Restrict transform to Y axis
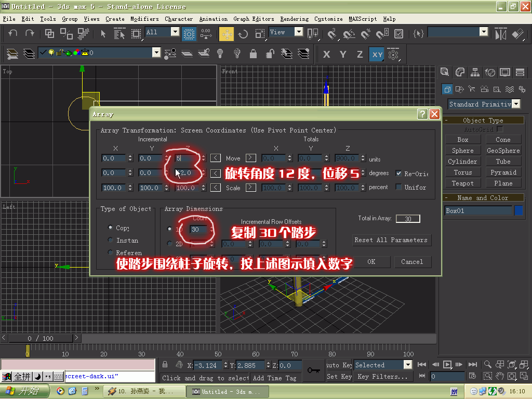The image size is (532, 399). tap(343, 54)
